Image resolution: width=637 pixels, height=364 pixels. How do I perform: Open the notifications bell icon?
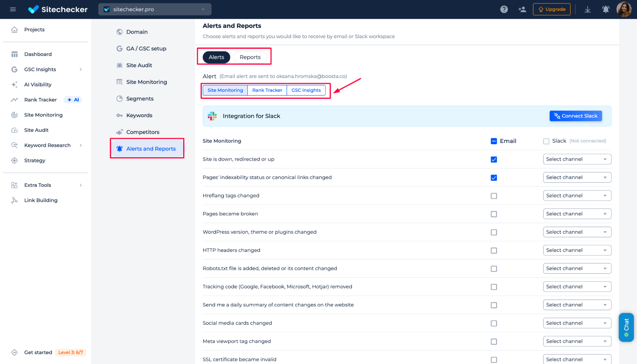pos(605,9)
